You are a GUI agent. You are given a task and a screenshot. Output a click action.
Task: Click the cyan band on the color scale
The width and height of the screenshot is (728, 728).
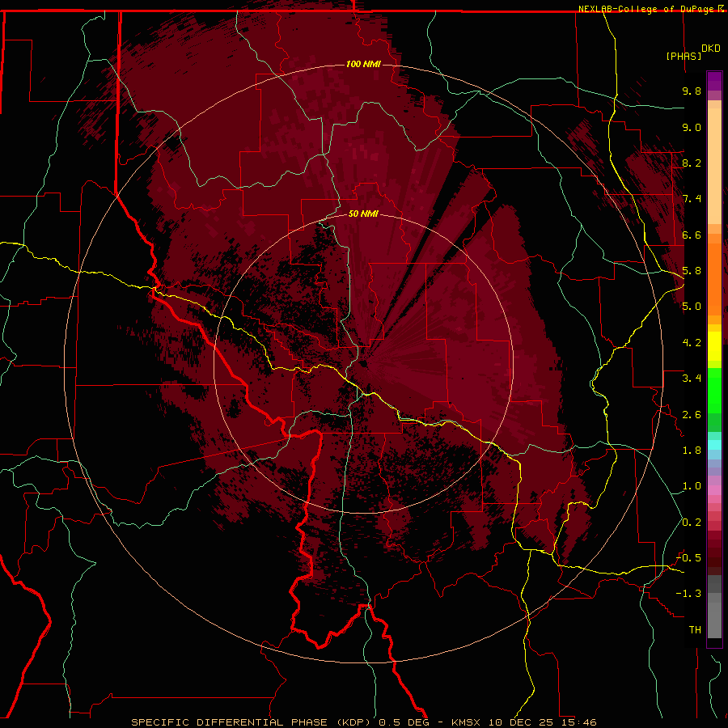[714, 444]
